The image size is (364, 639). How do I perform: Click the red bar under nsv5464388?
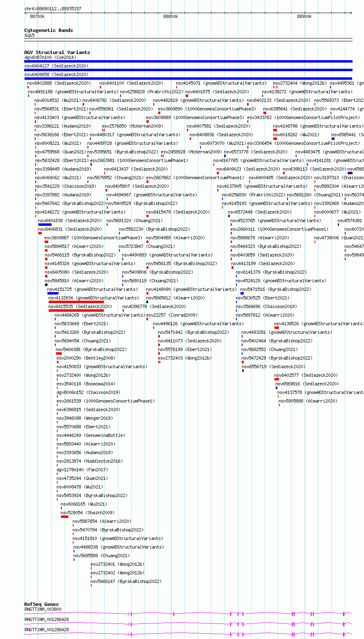[x=59, y=353]
